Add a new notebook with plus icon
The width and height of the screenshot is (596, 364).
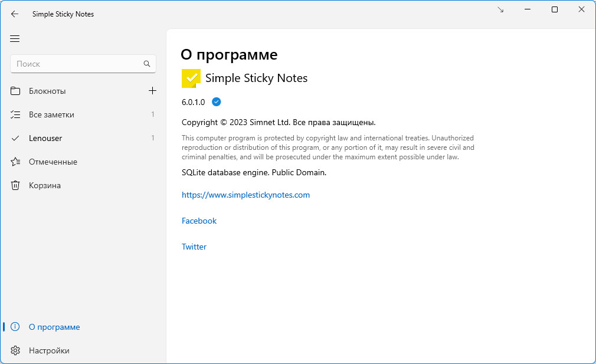152,91
